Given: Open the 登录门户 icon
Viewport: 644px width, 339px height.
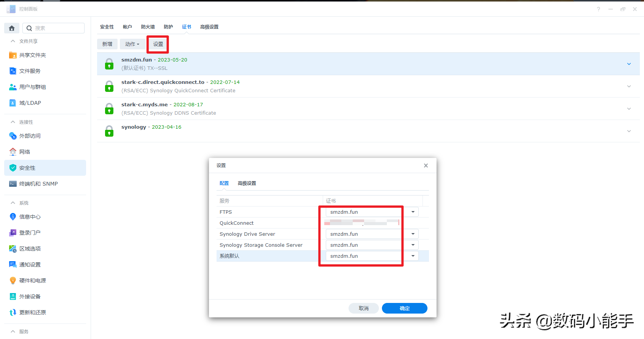Looking at the screenshot, I should (13, 233).
